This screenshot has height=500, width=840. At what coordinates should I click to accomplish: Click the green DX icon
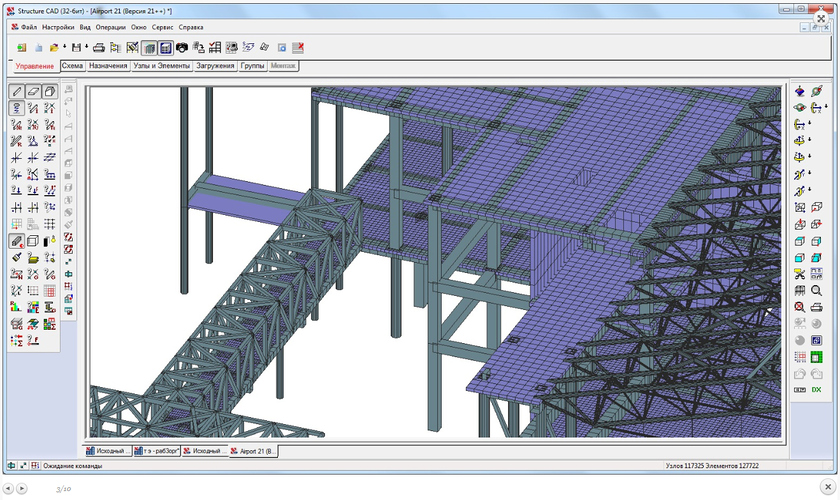(x=817, y=389)
